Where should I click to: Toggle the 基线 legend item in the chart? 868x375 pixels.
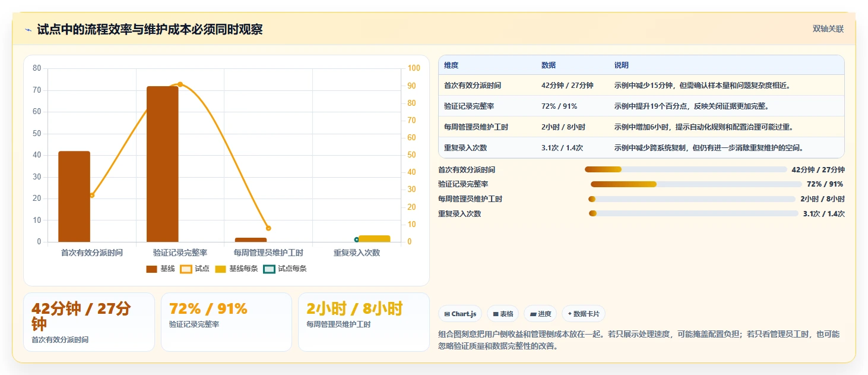[x=160, y=269]
